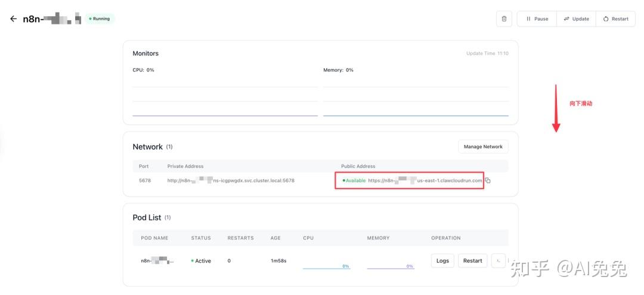Click the Available status indicator

(x=354, y=180)
